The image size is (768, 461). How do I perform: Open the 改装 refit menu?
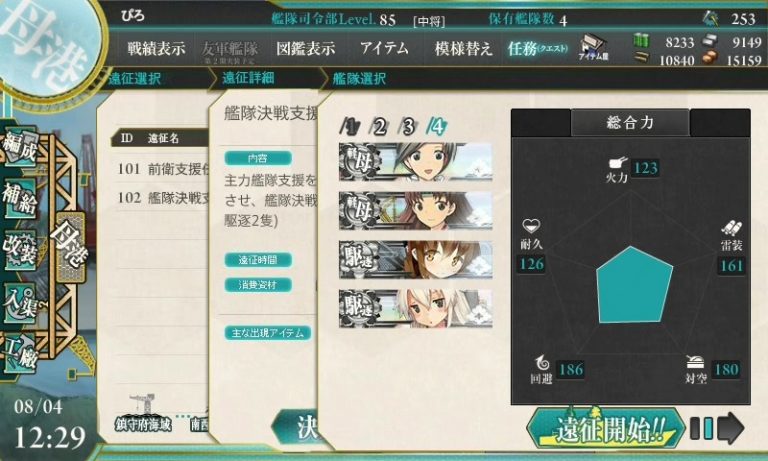[x=20, y=250]
